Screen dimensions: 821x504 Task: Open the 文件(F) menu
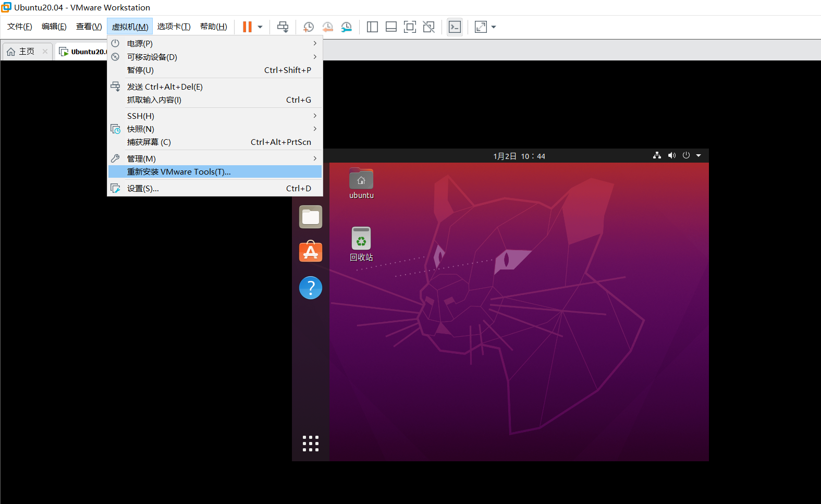coord(20,27)
